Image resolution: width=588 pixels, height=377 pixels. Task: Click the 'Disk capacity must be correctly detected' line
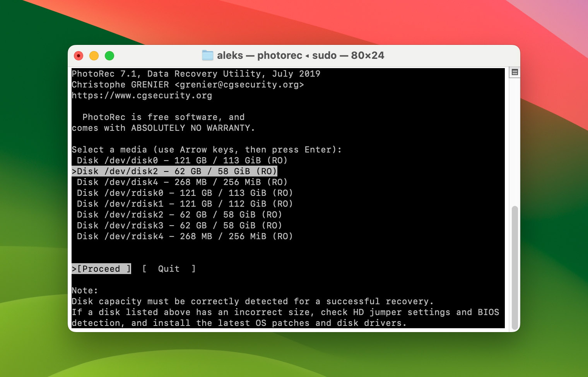pos(253,301)
